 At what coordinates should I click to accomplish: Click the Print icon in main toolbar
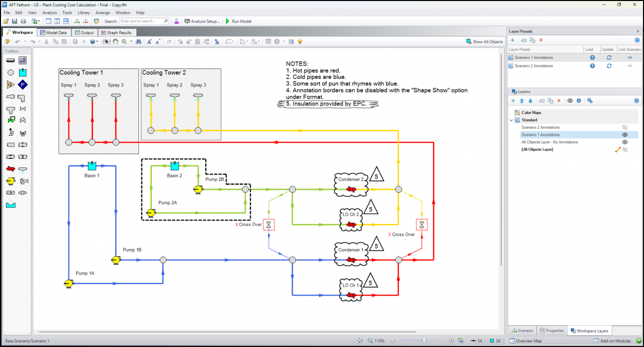(x=23, y=21)
